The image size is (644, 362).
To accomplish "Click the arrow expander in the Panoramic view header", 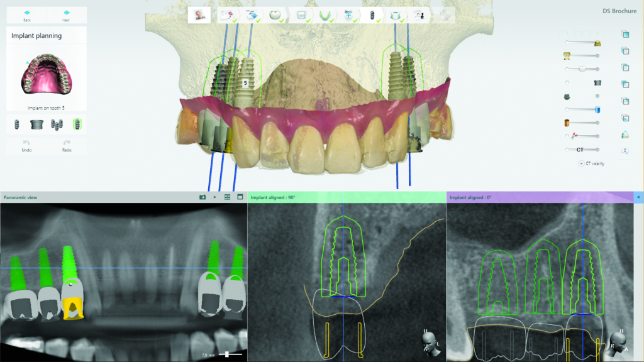I will pyautogui.click(x=215, y=197).
